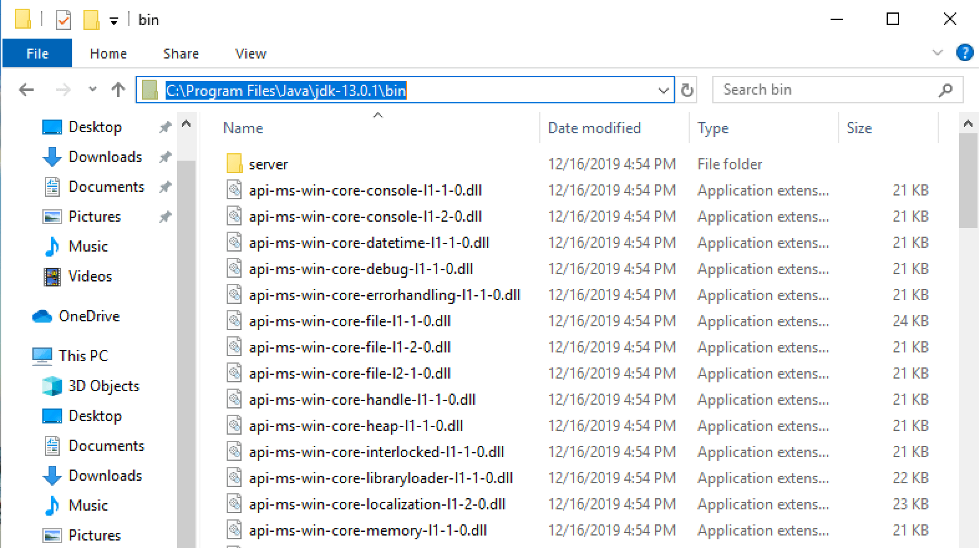This screenshot has width=980, height=548.
Task: Select api-ms-win-core-interlocked-l1-1-0.dll file
Action: tap(377, 452)
